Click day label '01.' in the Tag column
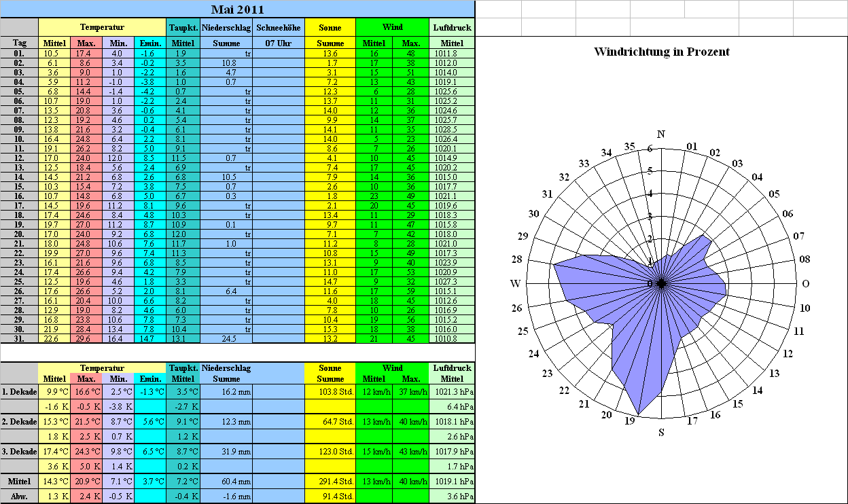The height and width of the screenshot is (504, 848). [x=20, y=53]
